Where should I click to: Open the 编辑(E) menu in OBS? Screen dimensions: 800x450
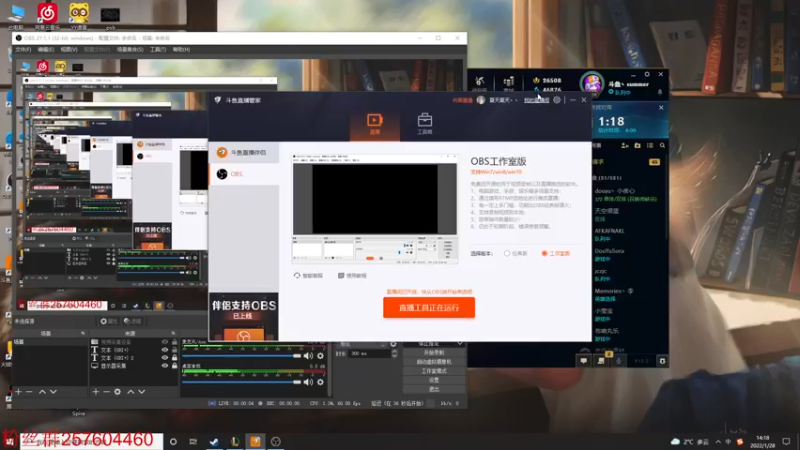pyautogui.click(x=45, y=49)
